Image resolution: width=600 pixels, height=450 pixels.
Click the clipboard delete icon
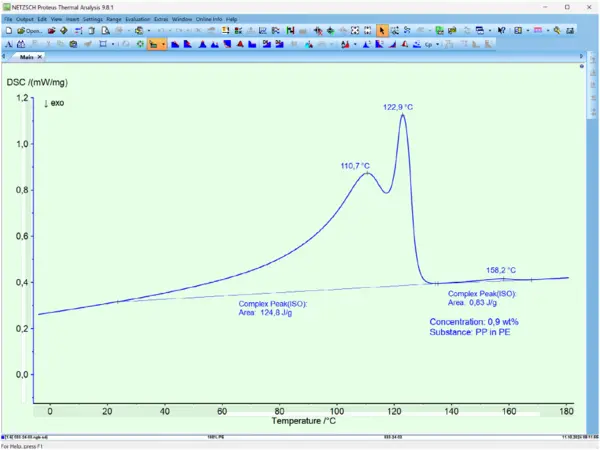tap(92, 31)
